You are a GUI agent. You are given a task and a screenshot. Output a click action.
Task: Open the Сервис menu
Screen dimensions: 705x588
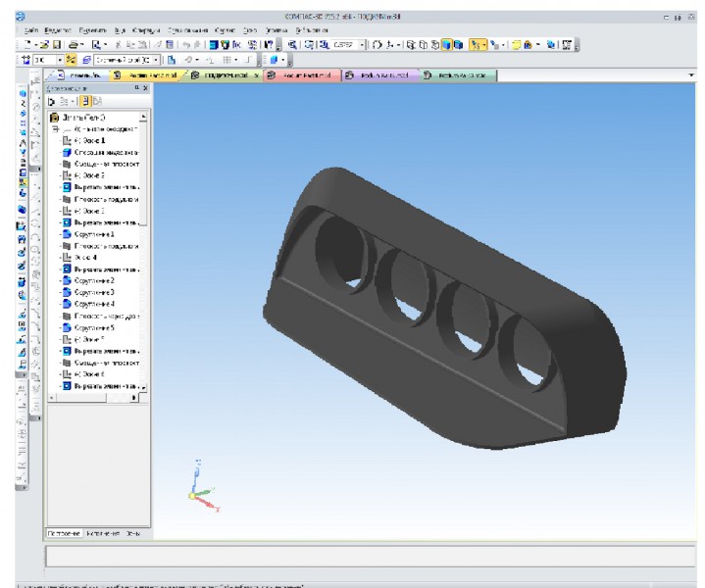click(x=226, y=30)
